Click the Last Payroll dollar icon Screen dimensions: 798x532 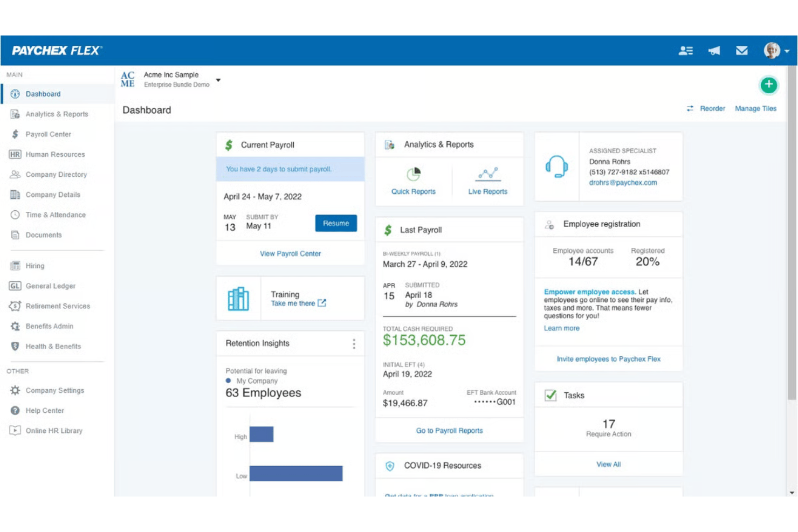coord(388,230)
